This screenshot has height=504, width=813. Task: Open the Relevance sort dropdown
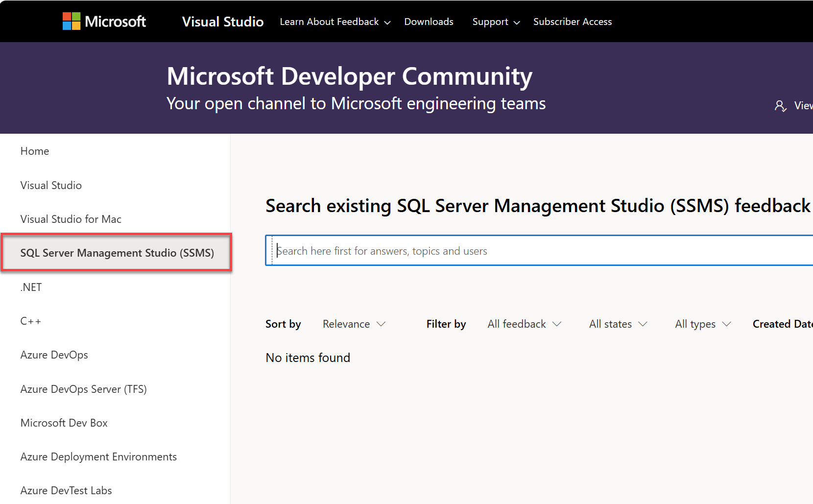click(x=354, y=324)
